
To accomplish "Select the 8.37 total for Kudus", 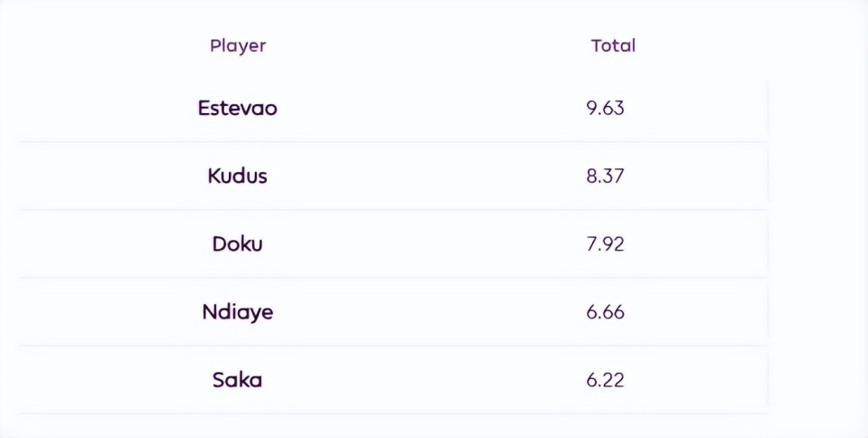I will [605, 176].
